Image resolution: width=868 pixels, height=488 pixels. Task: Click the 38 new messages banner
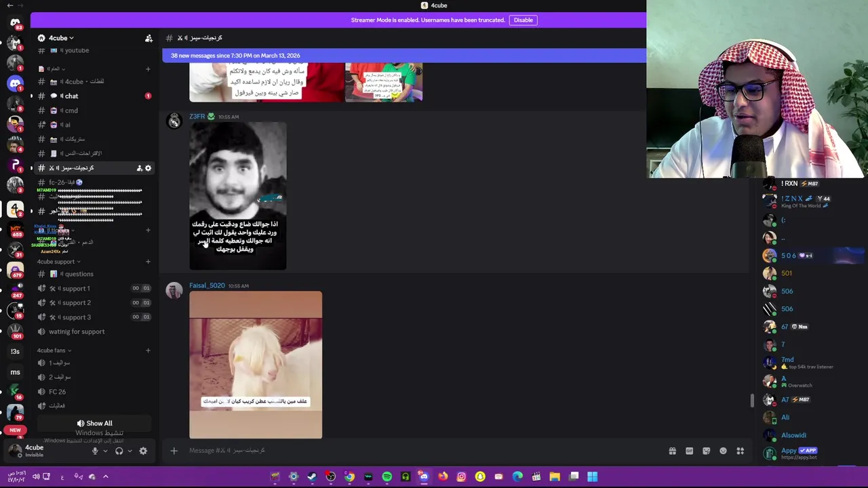point(404,56)
